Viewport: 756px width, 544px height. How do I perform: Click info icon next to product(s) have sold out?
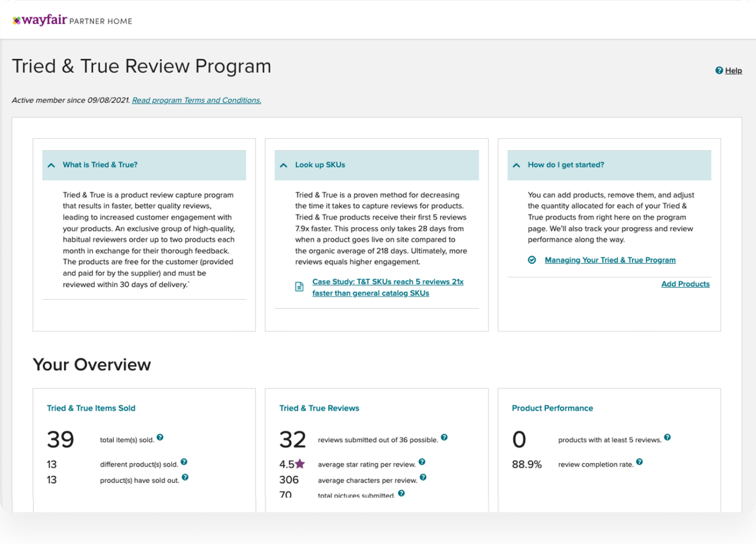click(x=185, y=478)
